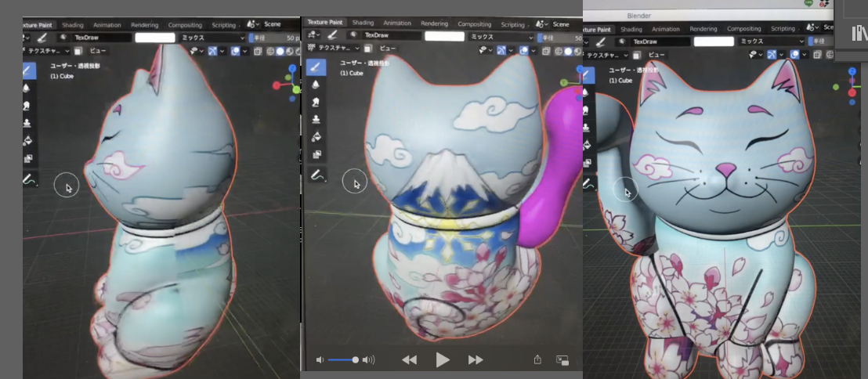Click blue Z axis gizmo in side-view cat window
Screen dimensions: 868x379
[293, 69]
